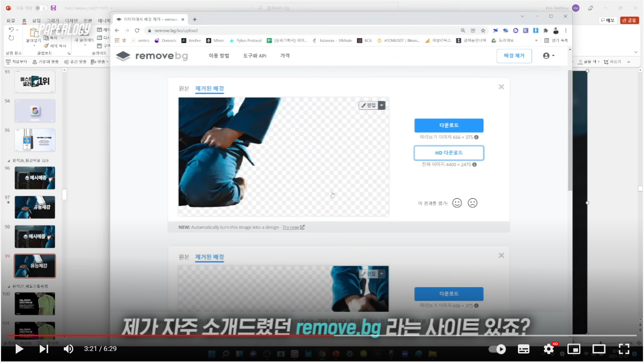Rate result with the frowning face
This screenshot has width=644, height=363.
pyautogui.click(x=472, y=203)
